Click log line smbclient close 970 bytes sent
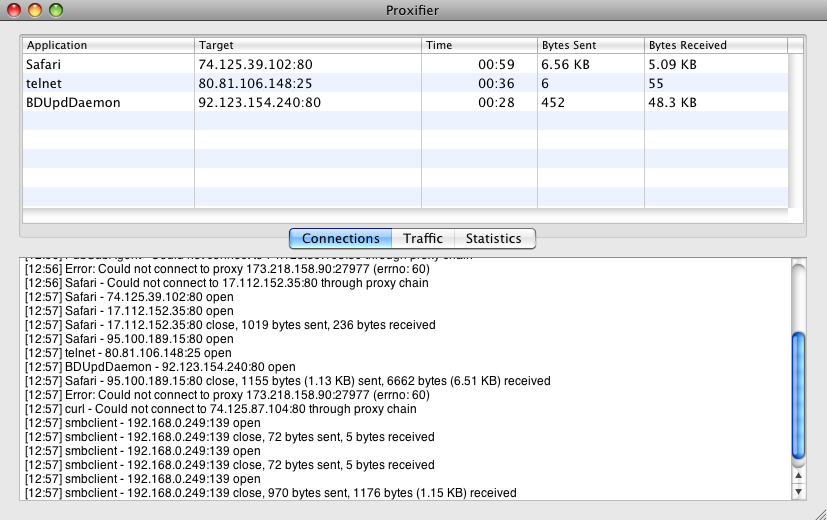827x520 pixels. 271,493
